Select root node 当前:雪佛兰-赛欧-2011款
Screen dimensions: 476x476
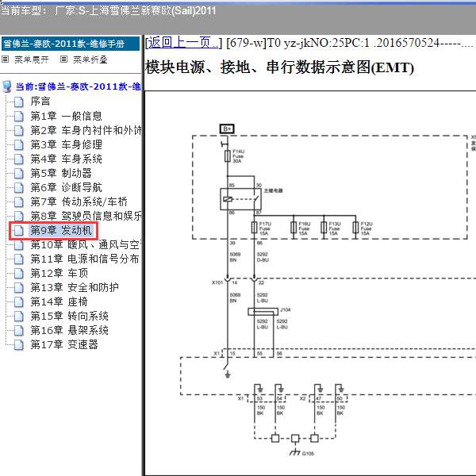click(78, 86)
